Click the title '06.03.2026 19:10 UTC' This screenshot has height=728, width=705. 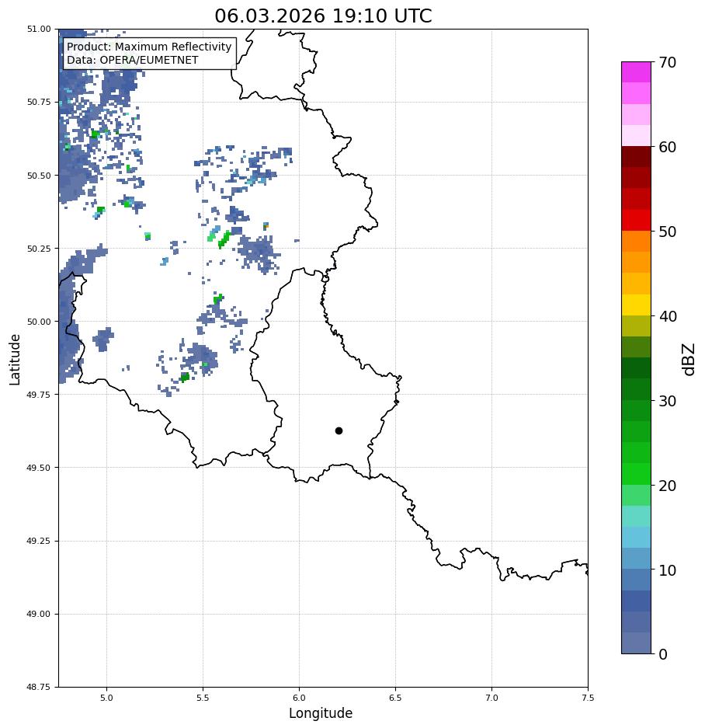323,16
